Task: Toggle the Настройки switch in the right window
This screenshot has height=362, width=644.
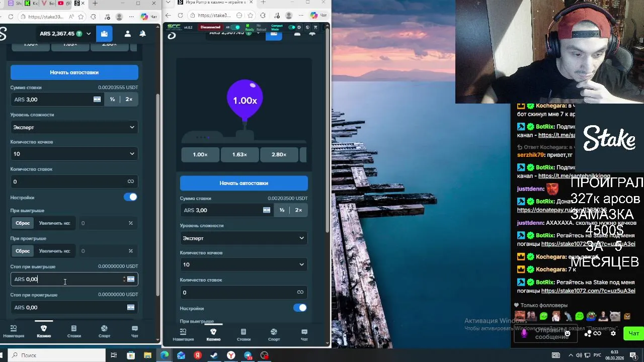Action: click(300, 308)
